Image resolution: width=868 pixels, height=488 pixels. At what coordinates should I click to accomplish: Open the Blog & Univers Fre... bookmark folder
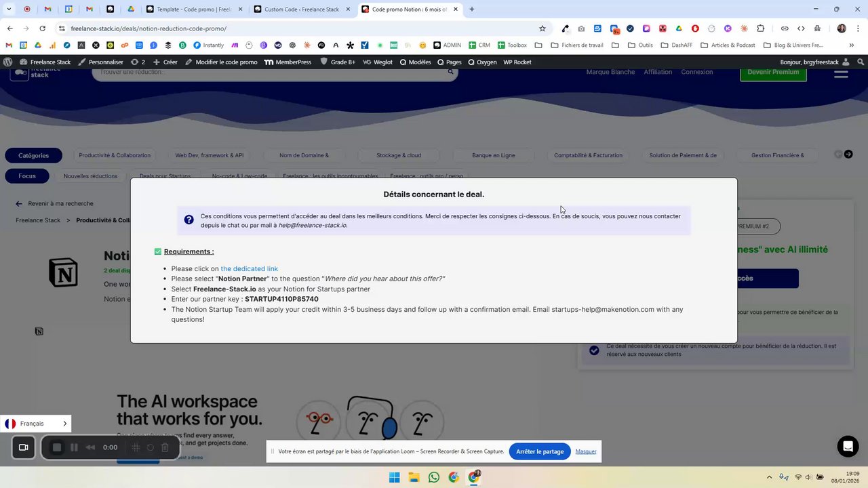point(793,45)
